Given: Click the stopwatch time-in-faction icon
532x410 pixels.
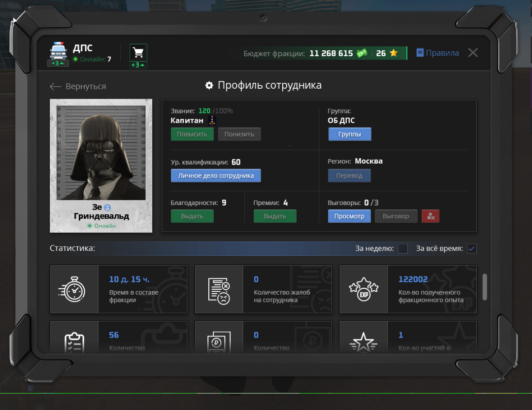Looking at the screenshot, I should tap(72, 289).
